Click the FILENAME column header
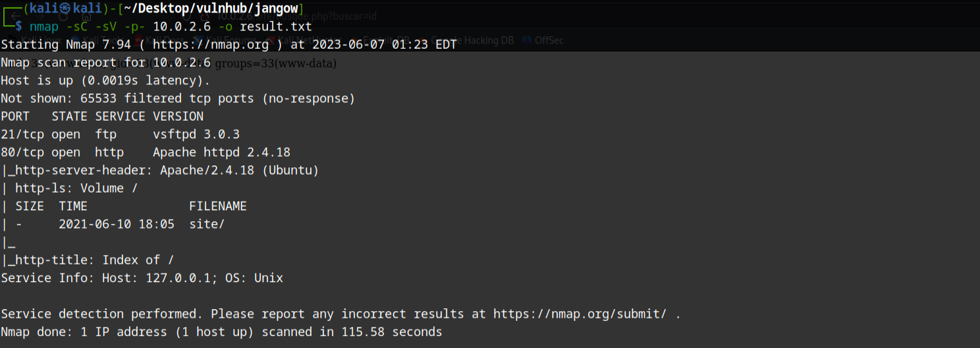Screen dimensions: 980x348 click(217, 206)
